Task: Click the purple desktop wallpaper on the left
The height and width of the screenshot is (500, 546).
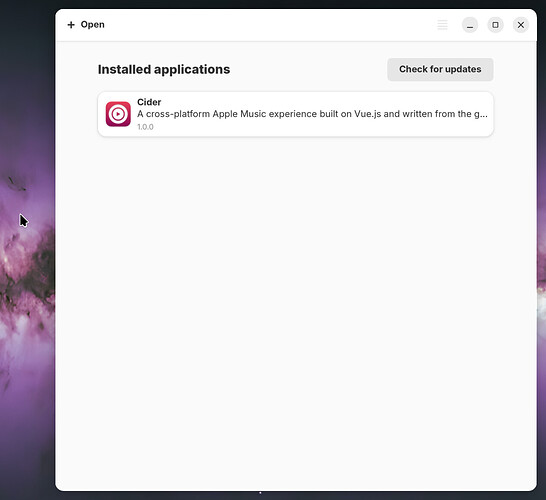Action: 27,279
